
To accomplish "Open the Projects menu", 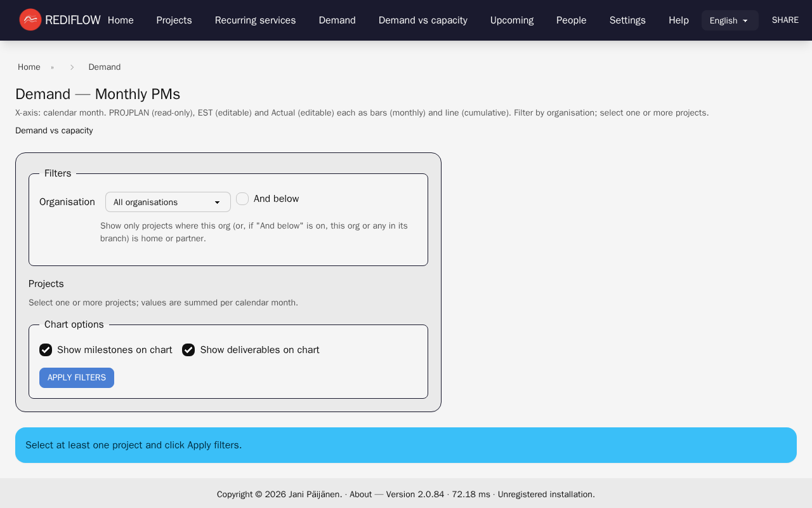I will tap(174, 20).
